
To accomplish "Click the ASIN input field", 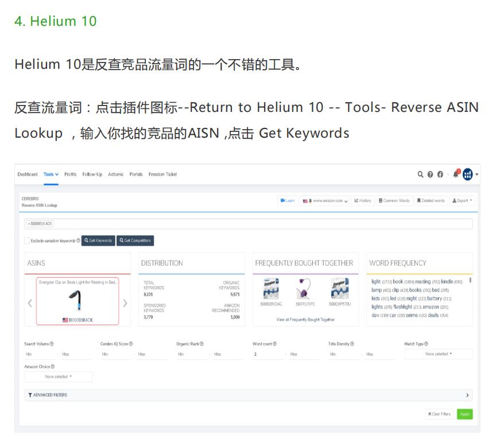I will tap(249, 224).
